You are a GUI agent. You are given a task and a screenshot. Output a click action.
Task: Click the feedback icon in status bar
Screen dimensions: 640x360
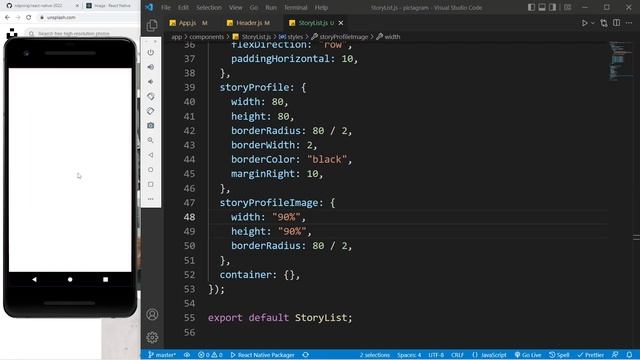pos(615,355)
